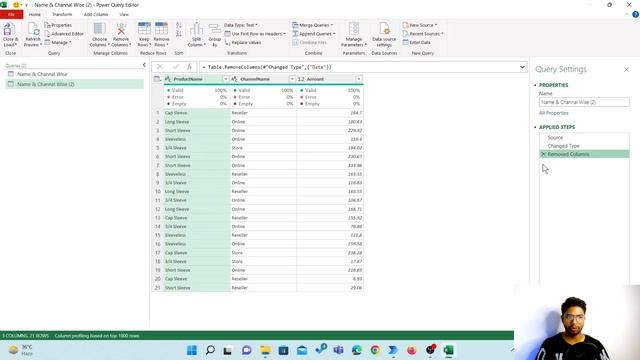Click the Windows Start button
The image size is (640, 360).
pos(192,350)
